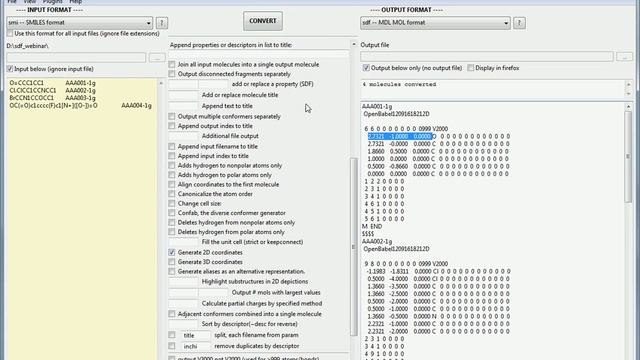
Task: Uncheck 'Generate 2D coordinates'
Action: tap(172, 253)
